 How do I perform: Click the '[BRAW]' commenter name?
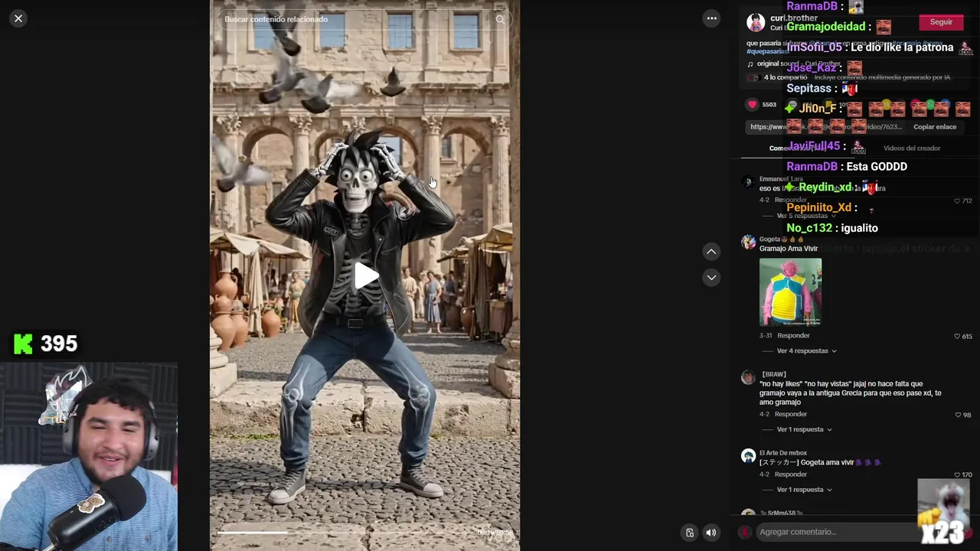coord(774,374)
